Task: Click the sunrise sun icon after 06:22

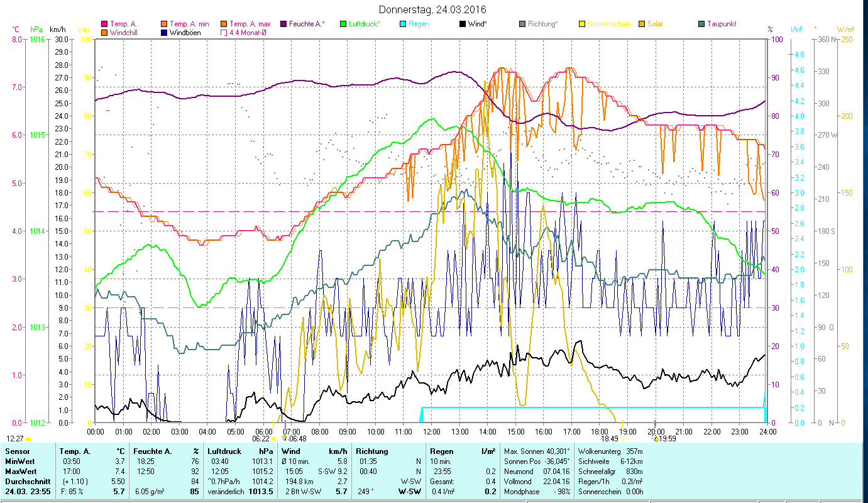Action: pyautogui.click(x=273, y=438)
